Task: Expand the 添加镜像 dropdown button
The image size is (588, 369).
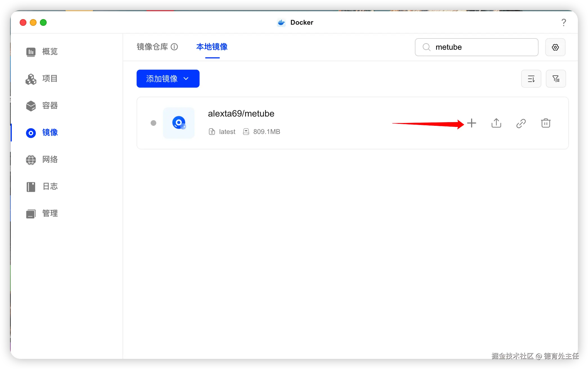Action: click(168, 79)
